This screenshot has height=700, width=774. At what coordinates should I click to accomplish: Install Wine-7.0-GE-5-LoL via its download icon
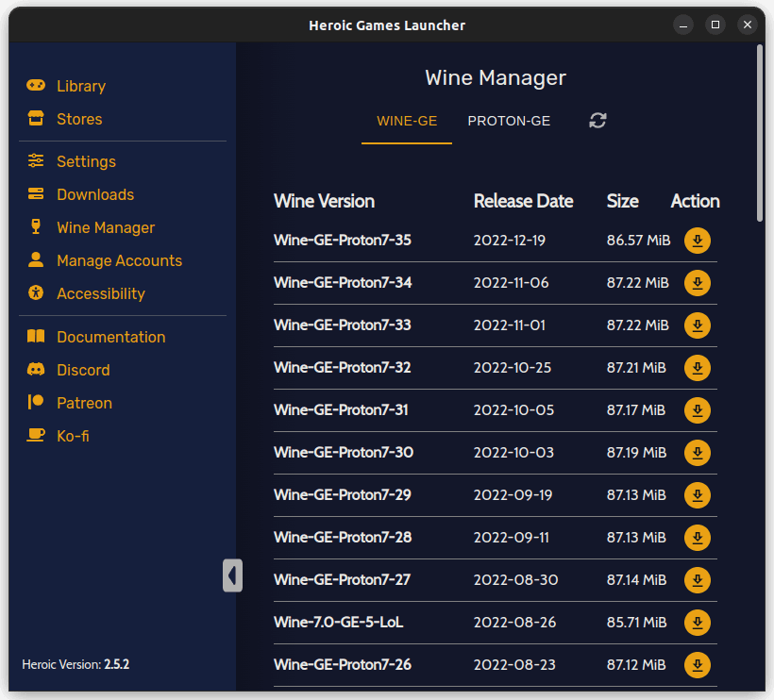click(x=697, y=623)
